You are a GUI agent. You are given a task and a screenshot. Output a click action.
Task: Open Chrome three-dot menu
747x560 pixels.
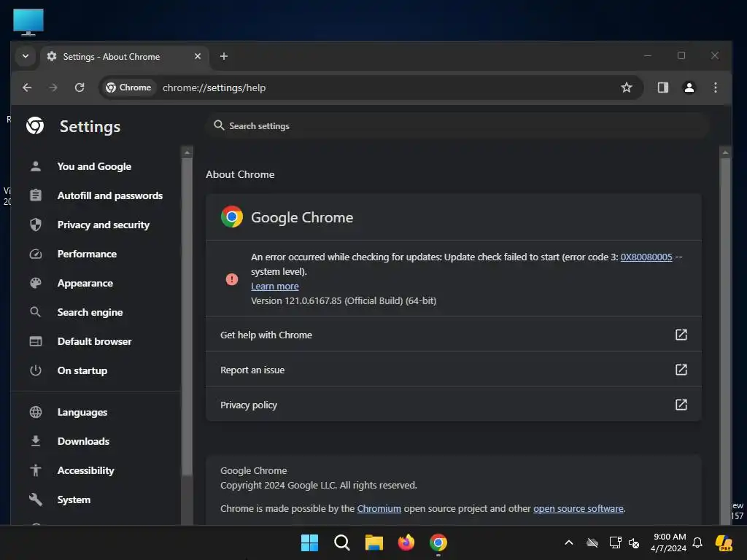[715, 87]
